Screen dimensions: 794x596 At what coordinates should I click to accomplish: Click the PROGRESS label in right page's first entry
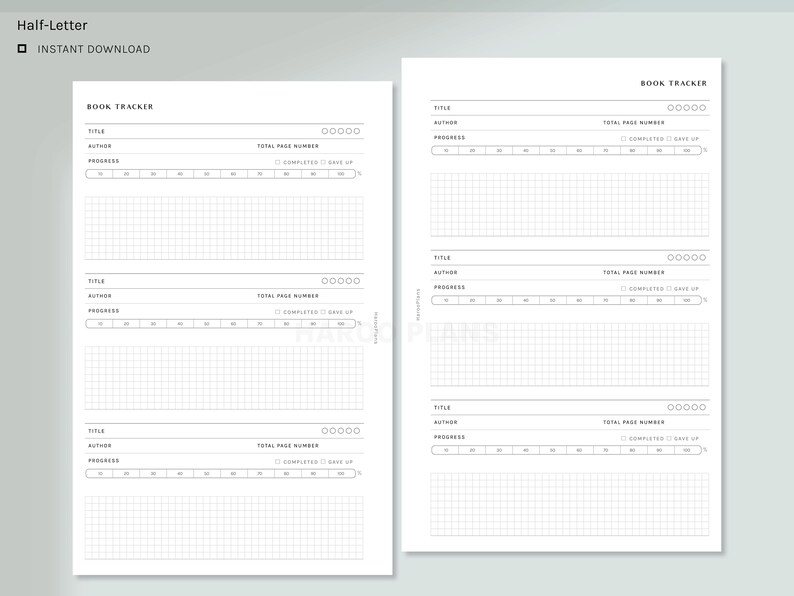coord(449,138)
